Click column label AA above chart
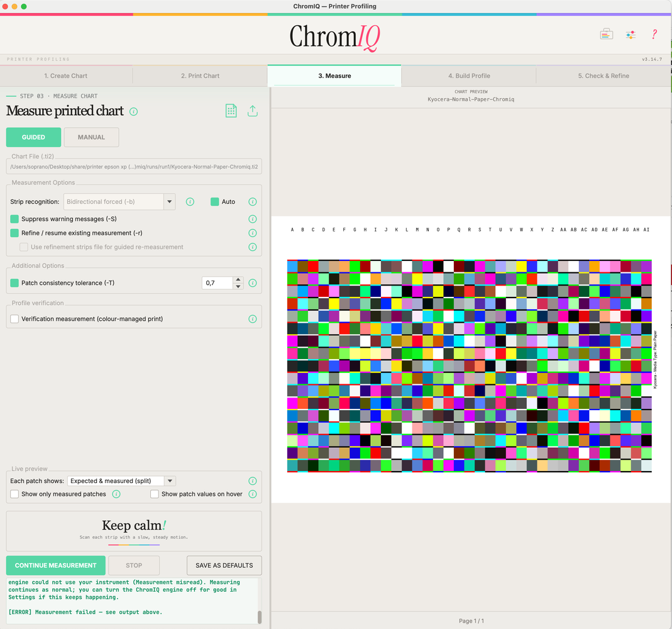Screen dimensions: 672x629 tap(563, 230)
